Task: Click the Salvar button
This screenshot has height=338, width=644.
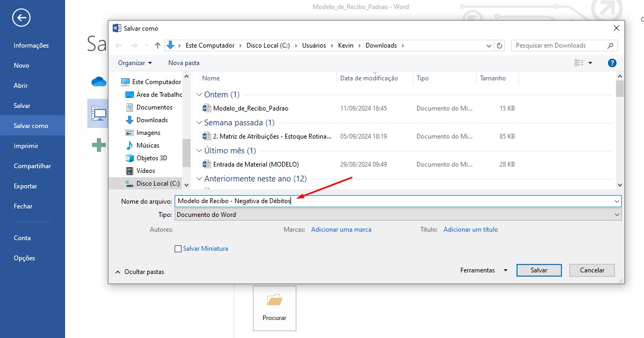Action: [539, 270]
